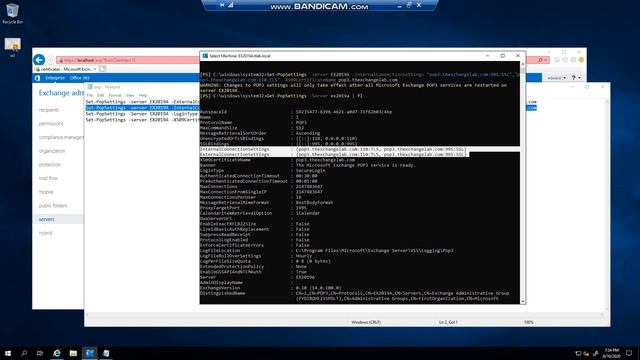The width and height of the screenshot is (640, 360).
Task: Open Internet Explorer from the taskbar
Action: [x=57, y=353]
